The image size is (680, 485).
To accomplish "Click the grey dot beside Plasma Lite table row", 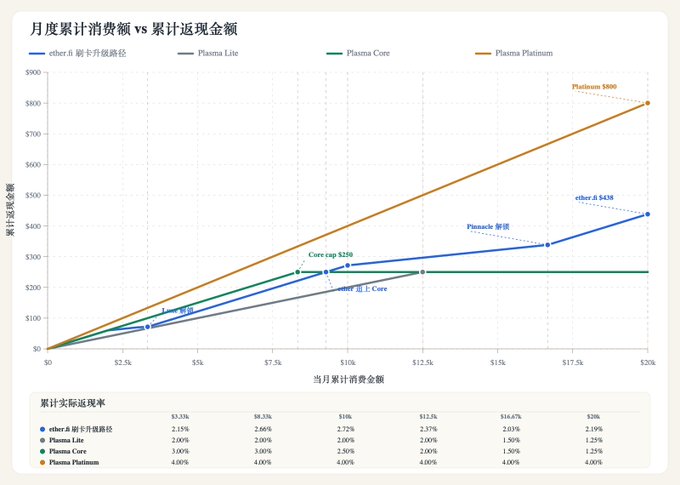I will coord(42,440).
